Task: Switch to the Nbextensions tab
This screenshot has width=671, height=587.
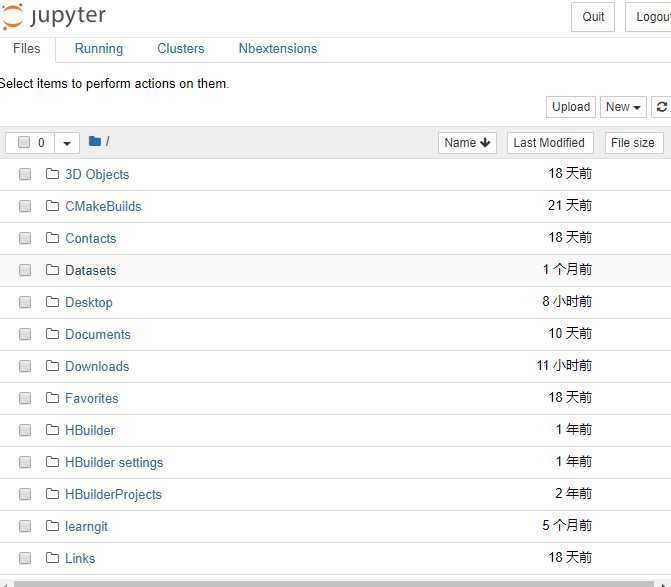Action: (278, 49)
